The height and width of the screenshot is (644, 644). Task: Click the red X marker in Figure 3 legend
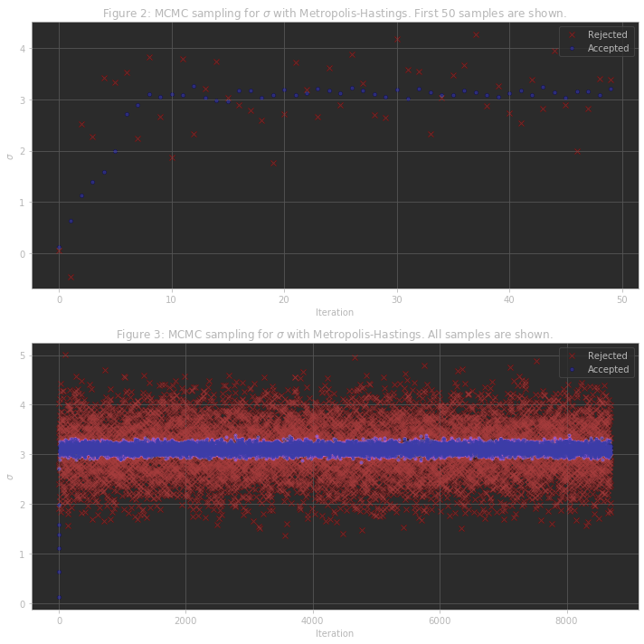tap(573, 355)
